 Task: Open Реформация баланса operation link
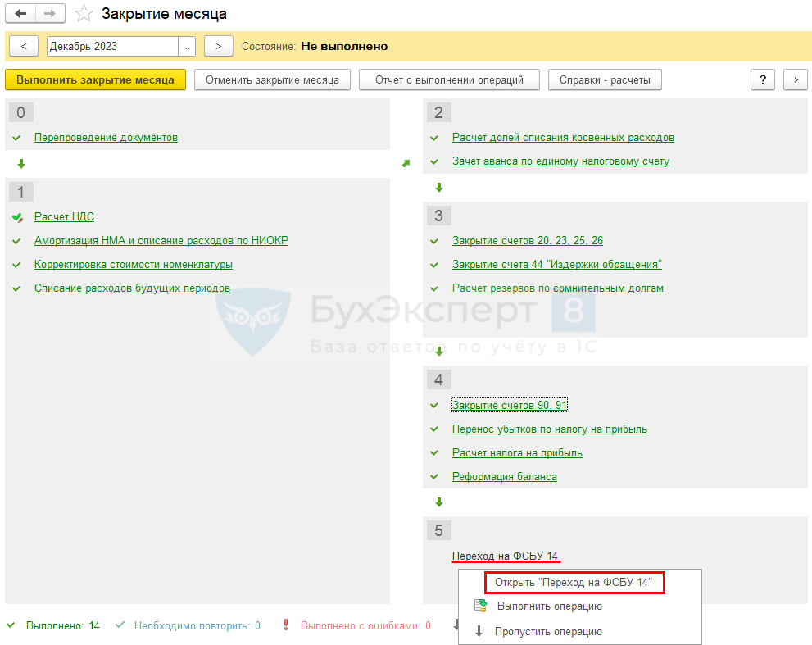click(x=505, y=477)
